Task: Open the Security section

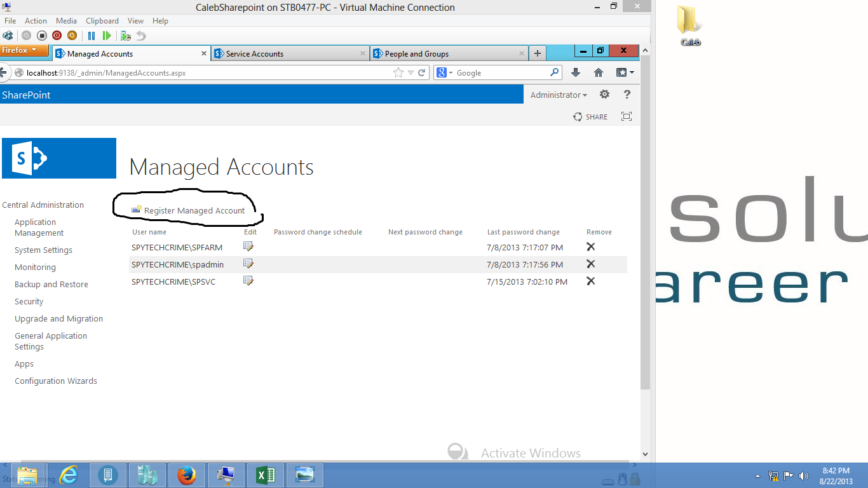Action: [x=29, y=301]
